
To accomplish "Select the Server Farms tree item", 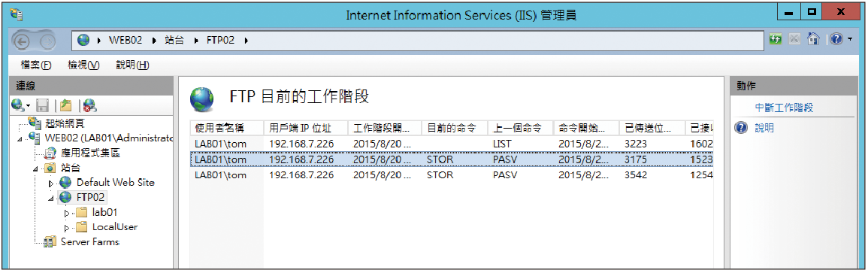I will (x=89, y=242).
